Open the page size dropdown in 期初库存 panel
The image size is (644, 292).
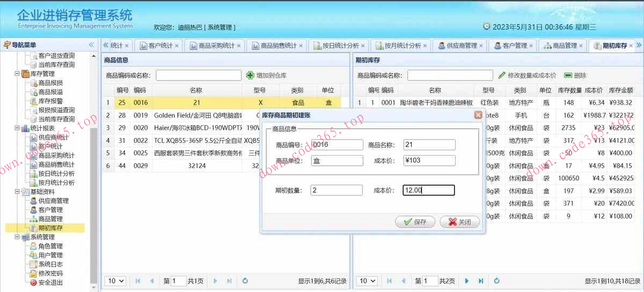coord(367,281)
